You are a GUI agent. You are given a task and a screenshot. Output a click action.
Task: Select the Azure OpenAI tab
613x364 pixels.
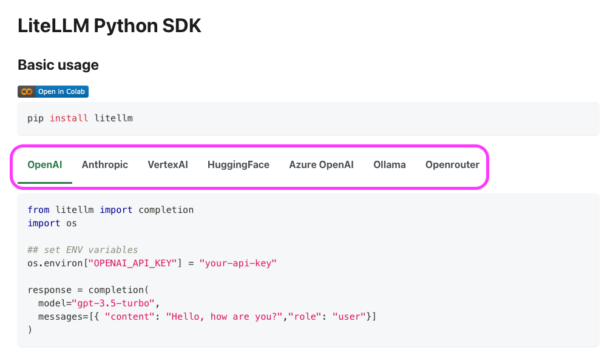click(321, 164)
